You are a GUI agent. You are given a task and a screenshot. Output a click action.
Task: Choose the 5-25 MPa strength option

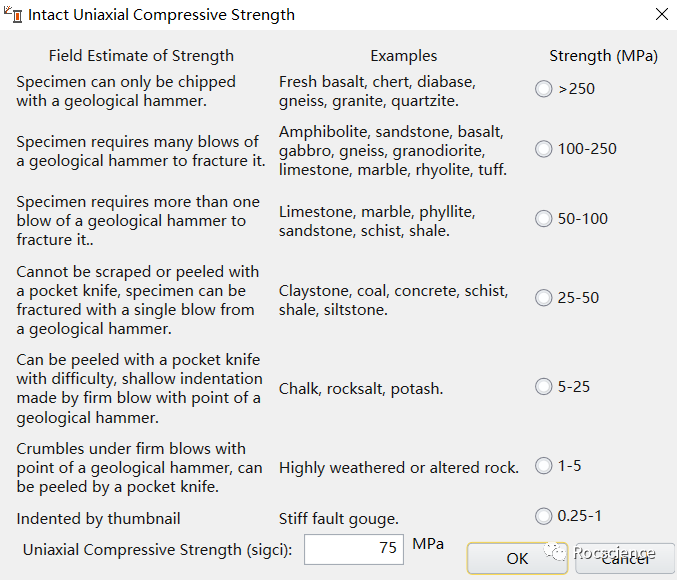click(544, 386)
